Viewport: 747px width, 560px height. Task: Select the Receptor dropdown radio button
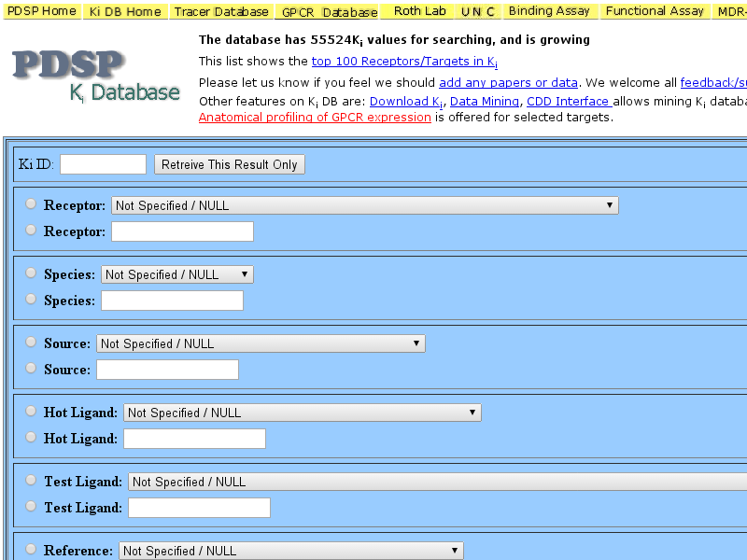[x=31, y=204]
